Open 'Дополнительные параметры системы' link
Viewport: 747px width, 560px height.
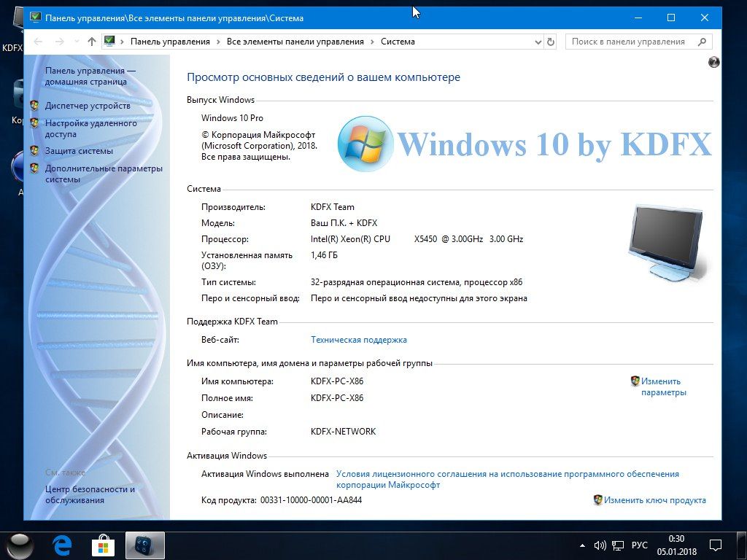pyautogui.click(x=104, y=174)
